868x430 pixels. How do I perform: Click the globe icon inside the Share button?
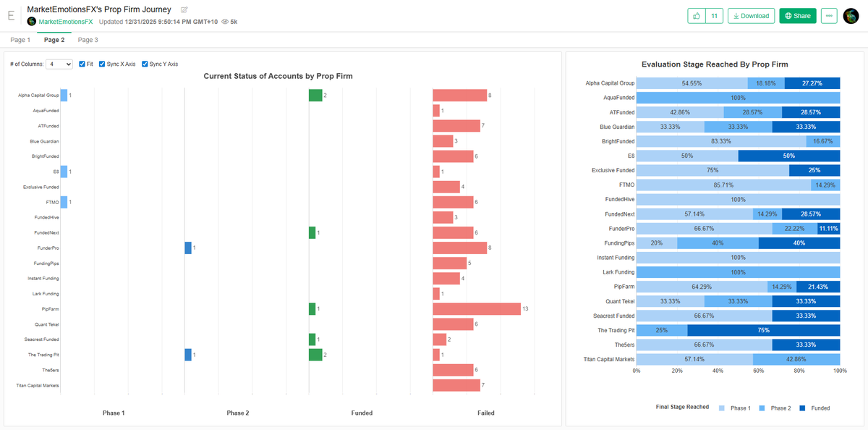point(788,15)
